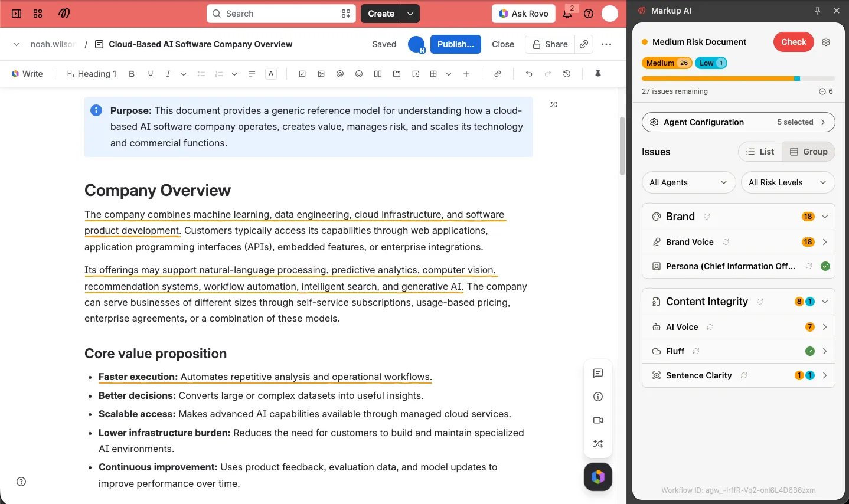Open the Heading 1 text style dropdown
The height and width of the screenshot is (504, 849).
[x=92, y=74]
